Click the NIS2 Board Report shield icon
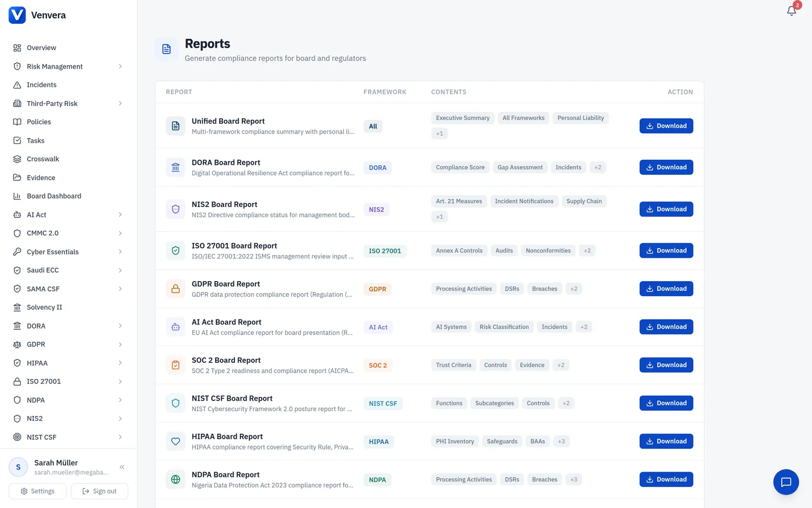 175,209
